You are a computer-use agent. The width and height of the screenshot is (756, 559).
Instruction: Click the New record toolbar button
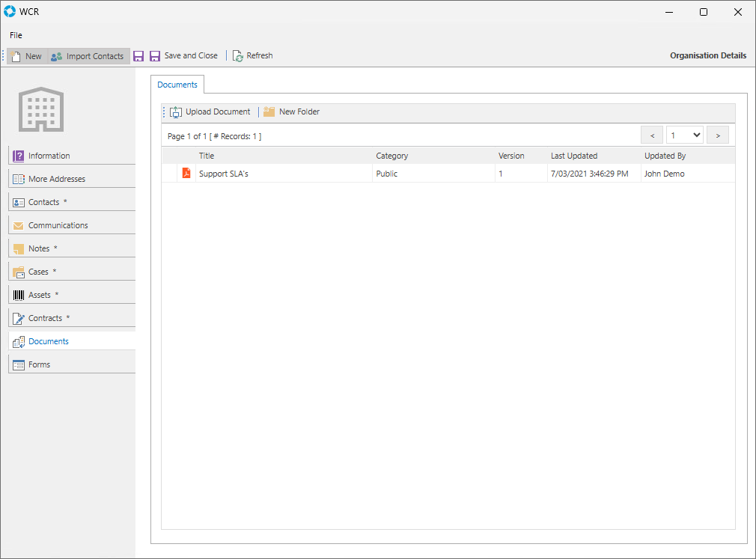pyautogui.click(x=26, y=56)
